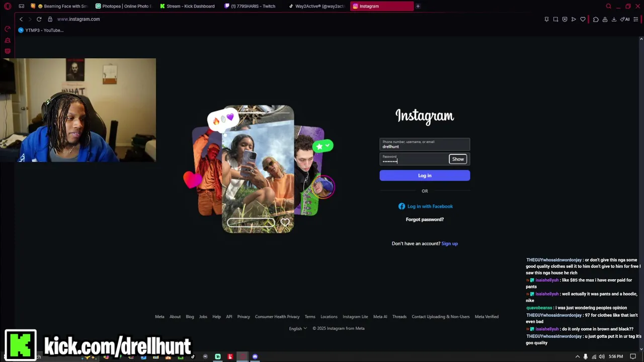
Task: Open the Threads footer link
Action: [399, 317]
